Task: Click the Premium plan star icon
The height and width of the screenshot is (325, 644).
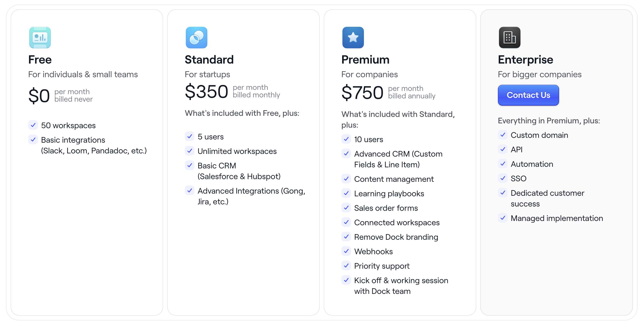Action: coord(353,38)
